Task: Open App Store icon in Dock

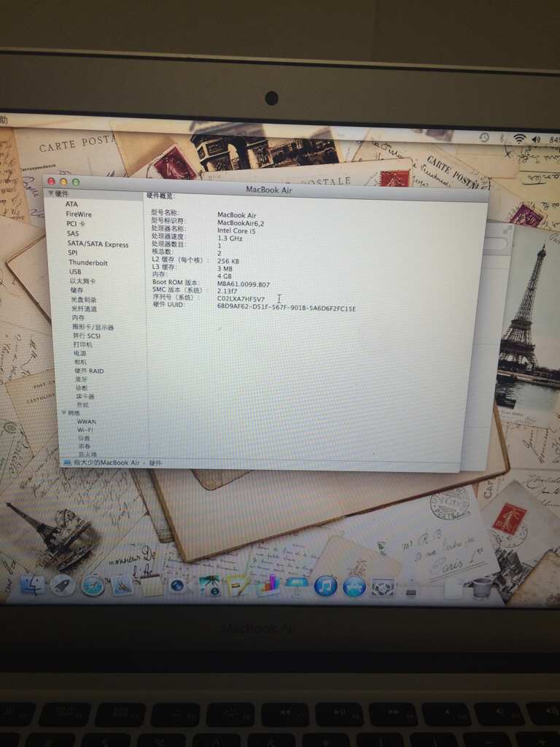Action: 354,587
